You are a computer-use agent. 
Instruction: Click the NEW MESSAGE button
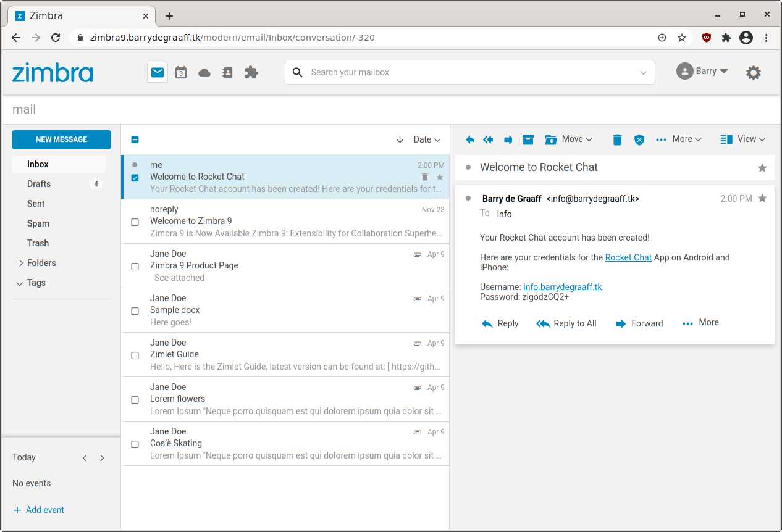tap(61, 139)
